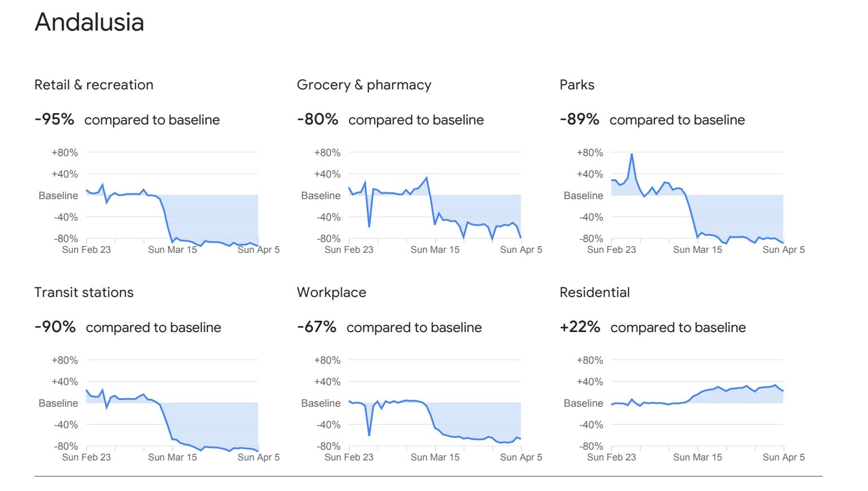Click the +22% residential change value
868x491 pixels.
580,327
